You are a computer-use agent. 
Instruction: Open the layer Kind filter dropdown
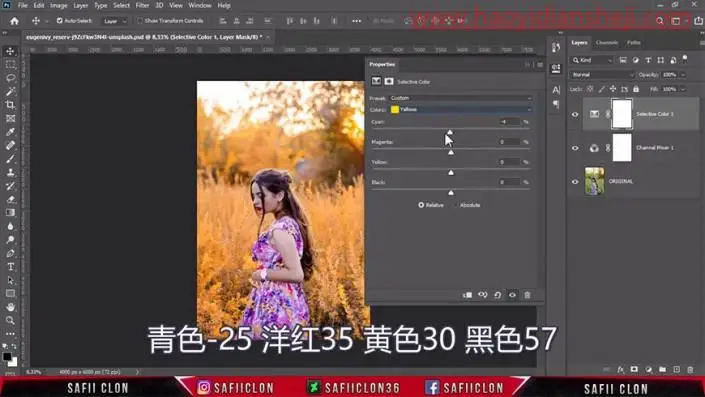pos(592,60)
